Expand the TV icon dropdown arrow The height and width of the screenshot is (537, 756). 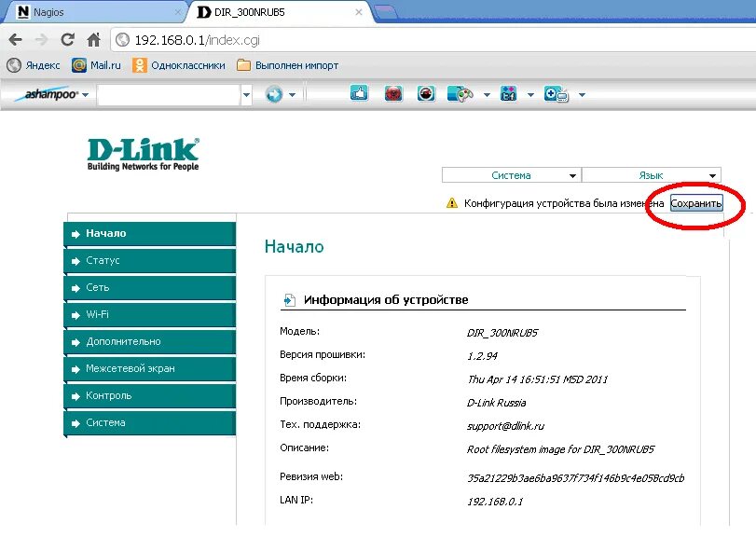(x=582, y=95)
